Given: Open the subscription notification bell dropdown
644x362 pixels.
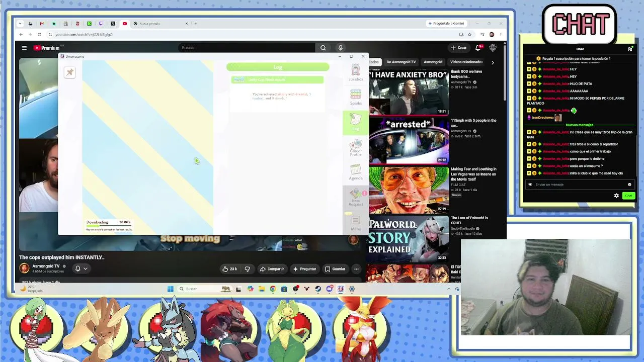Looking at the screenshot, I should (81, 268).
